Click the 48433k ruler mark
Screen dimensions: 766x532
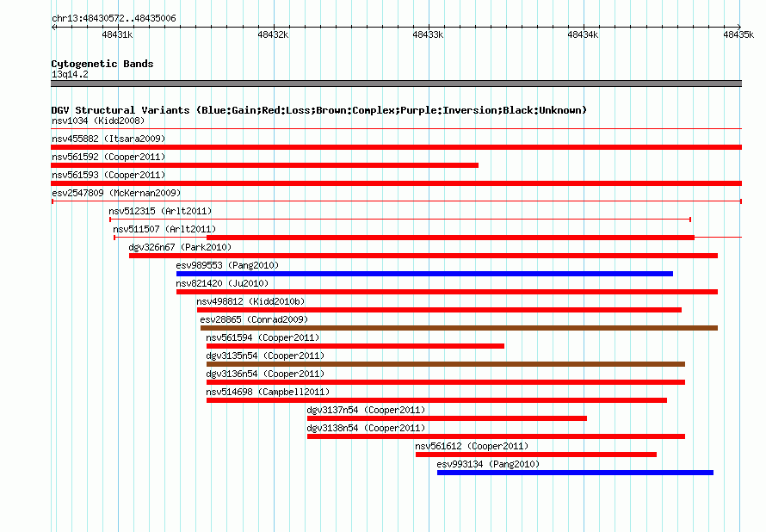pos(428,34)
